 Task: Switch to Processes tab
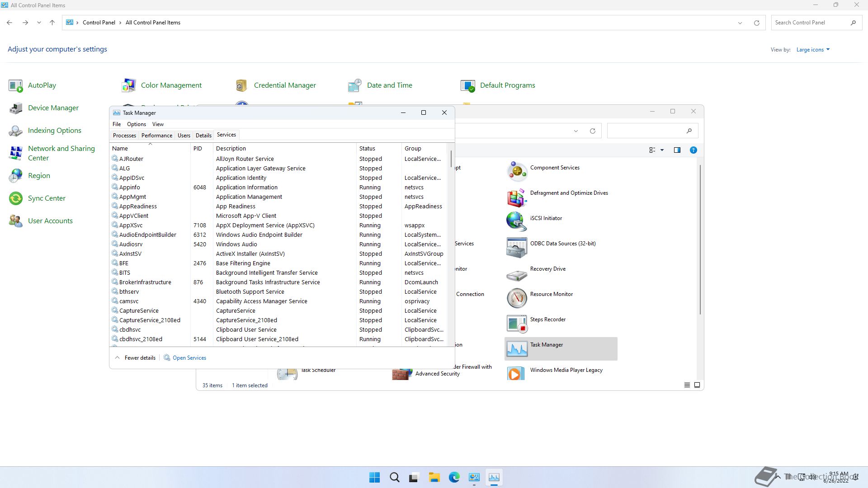tap(124, 136)
